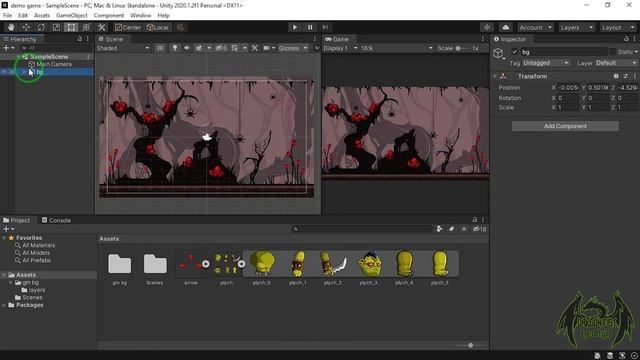Open the Help menu
The width and height of the screenshot is (640, 360).
point(163,16)
